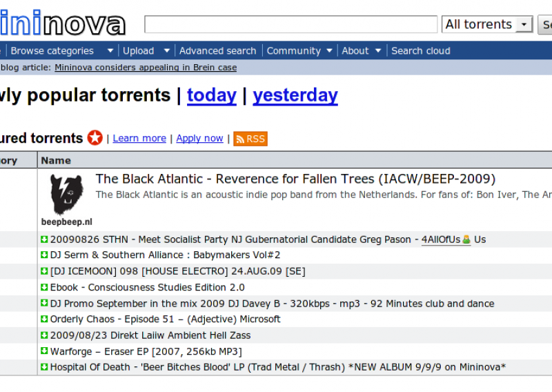Image resolution: width=552 pixels, height=392 pixels.
Task: Click the Mininova logo
Action: pos(63,23)
